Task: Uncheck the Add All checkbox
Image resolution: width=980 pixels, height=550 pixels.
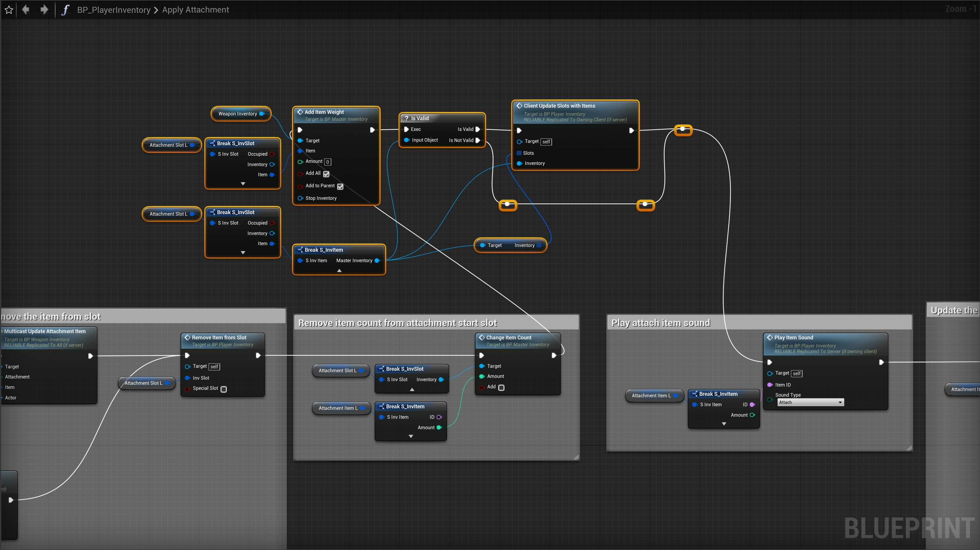Action: tap(326, 174)
